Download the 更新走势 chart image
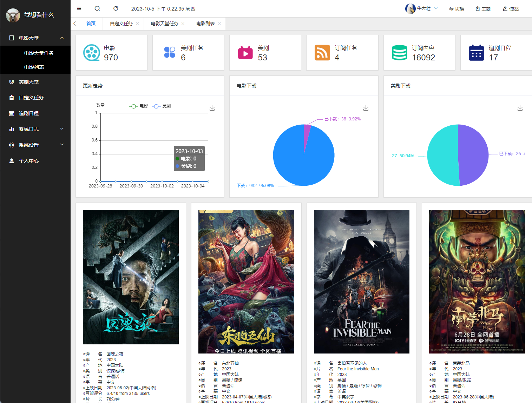532x403 pixels. (x=212, y=108)
